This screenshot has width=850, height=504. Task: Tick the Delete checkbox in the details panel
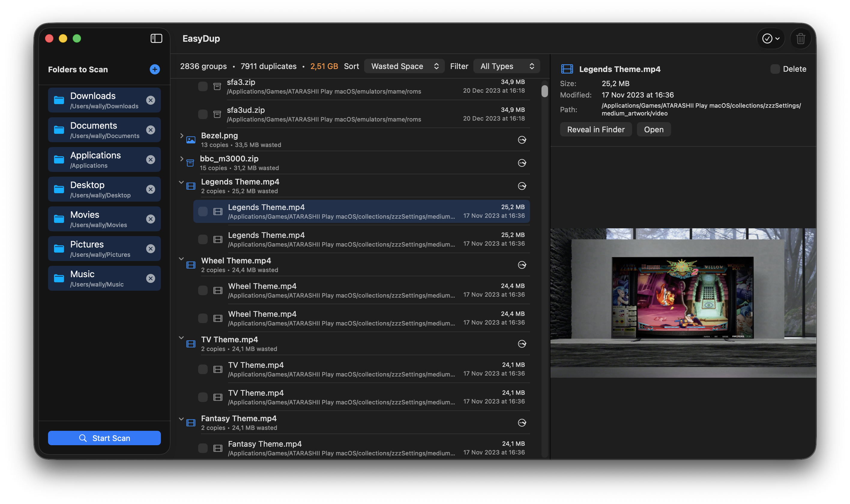(x=775, y=69)
